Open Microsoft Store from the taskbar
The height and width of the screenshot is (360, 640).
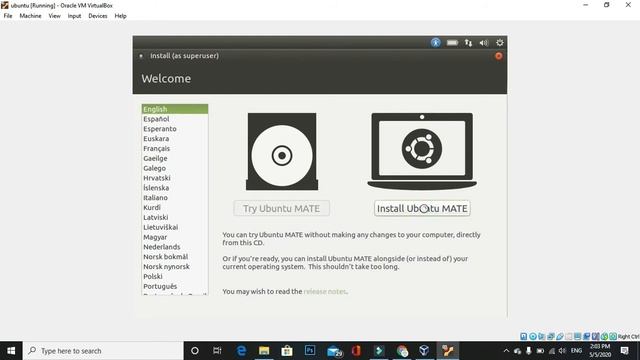coord(287,351)
